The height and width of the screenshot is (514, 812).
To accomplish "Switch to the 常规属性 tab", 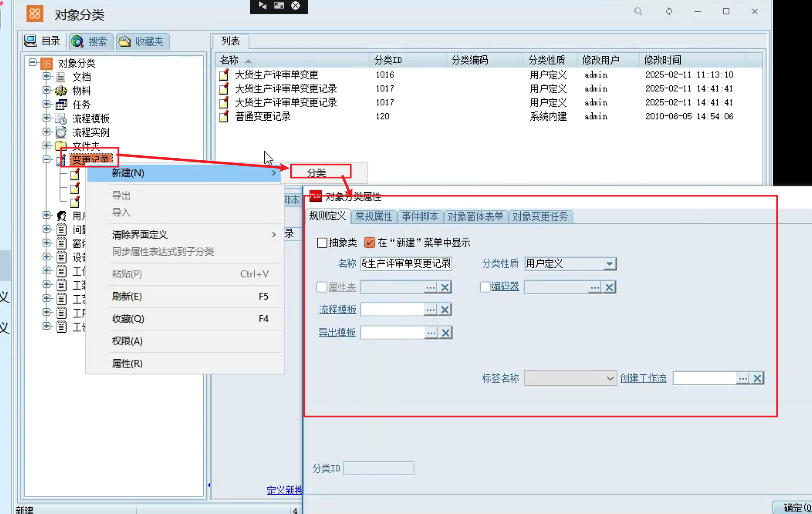I will click(374, 216).
